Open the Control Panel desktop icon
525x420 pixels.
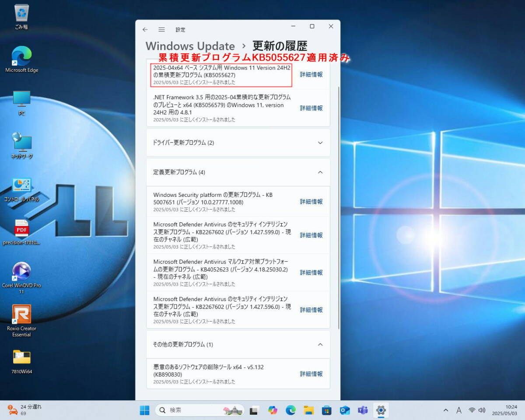click(x=21, y=185)
